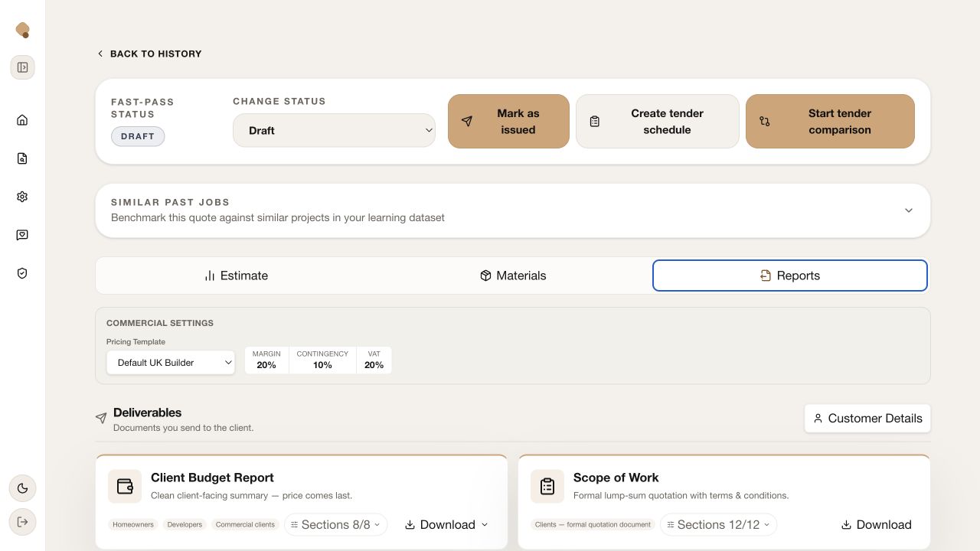Click the Client Budget Report wallet icon
The height and width of the screenshot is (551, 980).
click(x=125, y=486)
